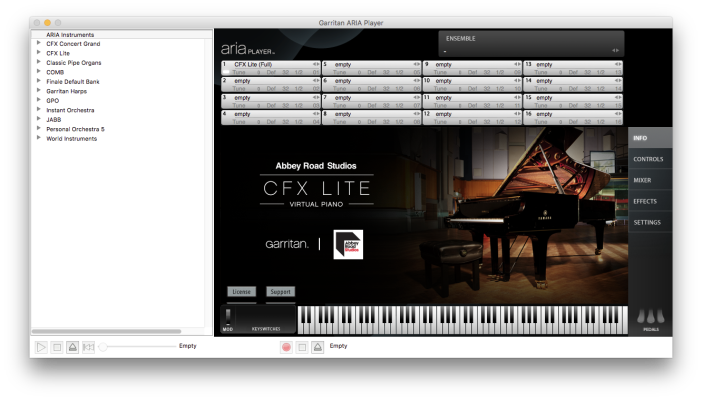Expand the Finale Default Bank node
The width and height of the screenshot is (702, 400).
(x=39, y=81)
